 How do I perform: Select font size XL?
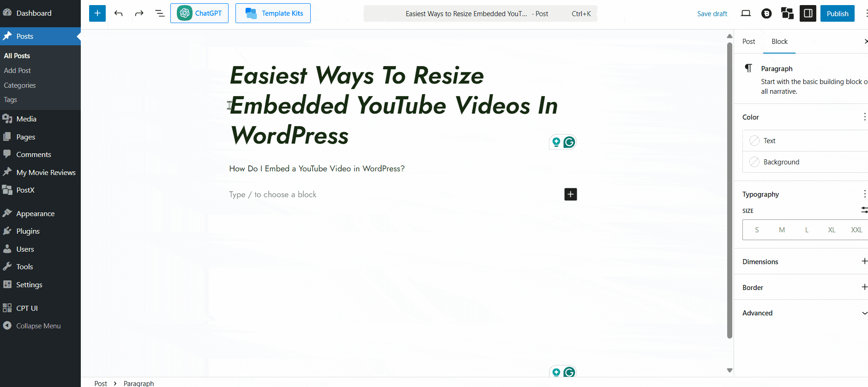(x=832, y=230)
